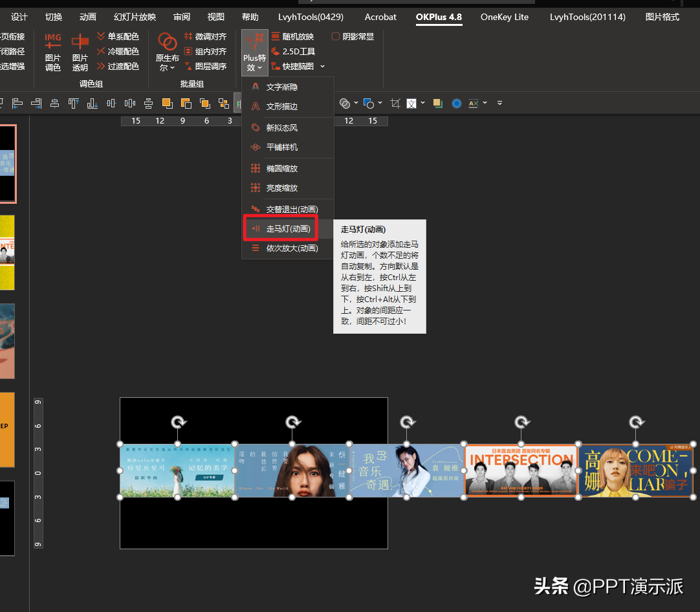Screen dimensions: 700x612
Task: Expand the arrow beside the A× text clear icon
Action: pyautogui.click(x=485, y=103)
